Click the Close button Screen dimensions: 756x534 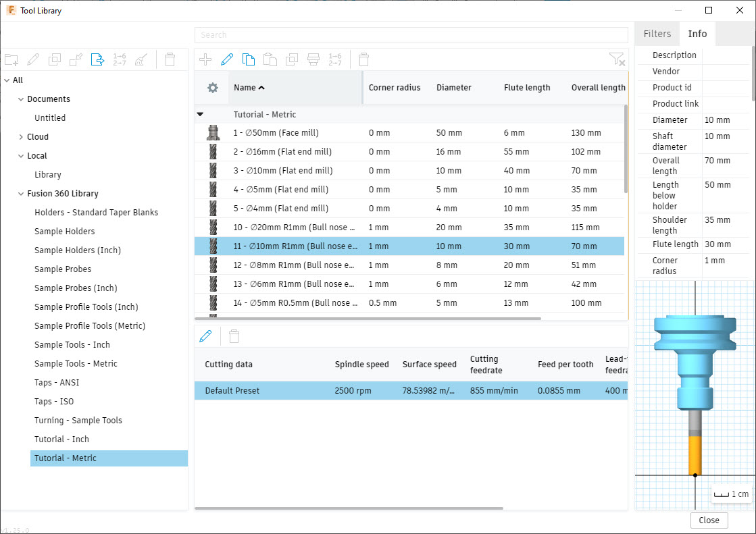(x=709, y=520)
